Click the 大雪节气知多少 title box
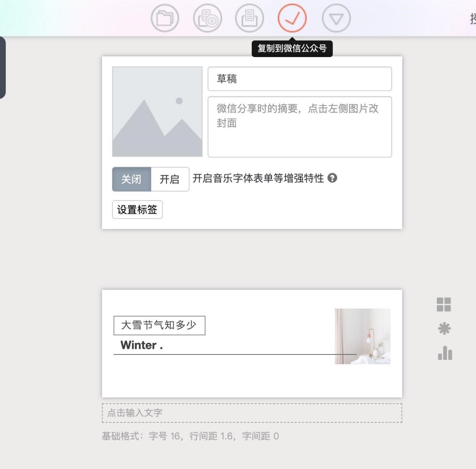The image size is (476, 469). [159, 325]
